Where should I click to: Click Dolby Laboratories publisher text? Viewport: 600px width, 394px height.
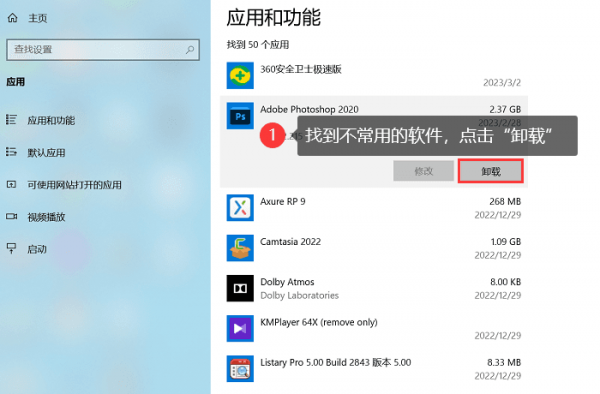coord(299,295)
